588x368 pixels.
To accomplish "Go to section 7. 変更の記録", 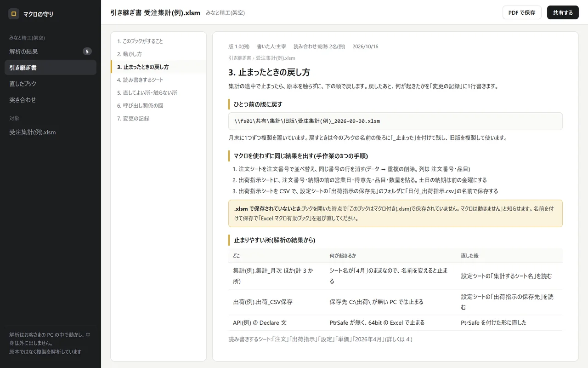I will tap(158, 119).
